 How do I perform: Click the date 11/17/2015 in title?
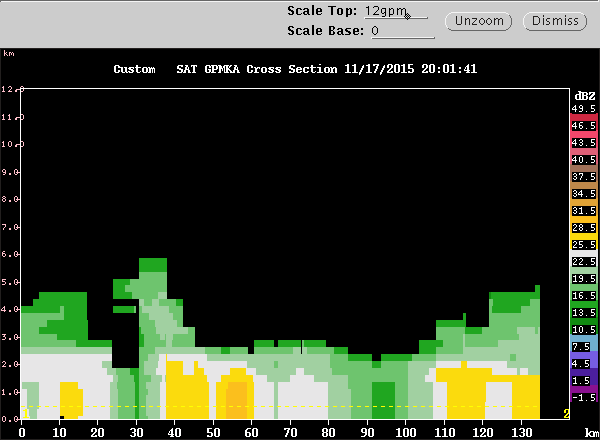click(379, 69)
